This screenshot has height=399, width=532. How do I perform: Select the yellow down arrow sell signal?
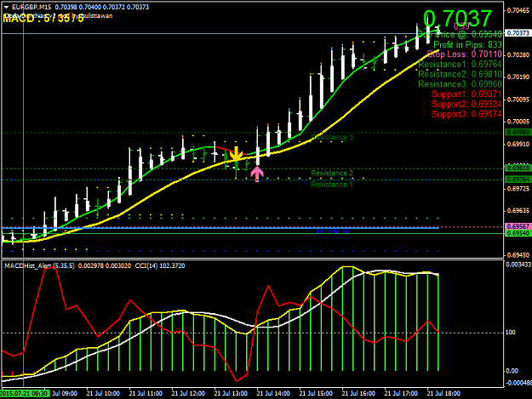(236, 154)
